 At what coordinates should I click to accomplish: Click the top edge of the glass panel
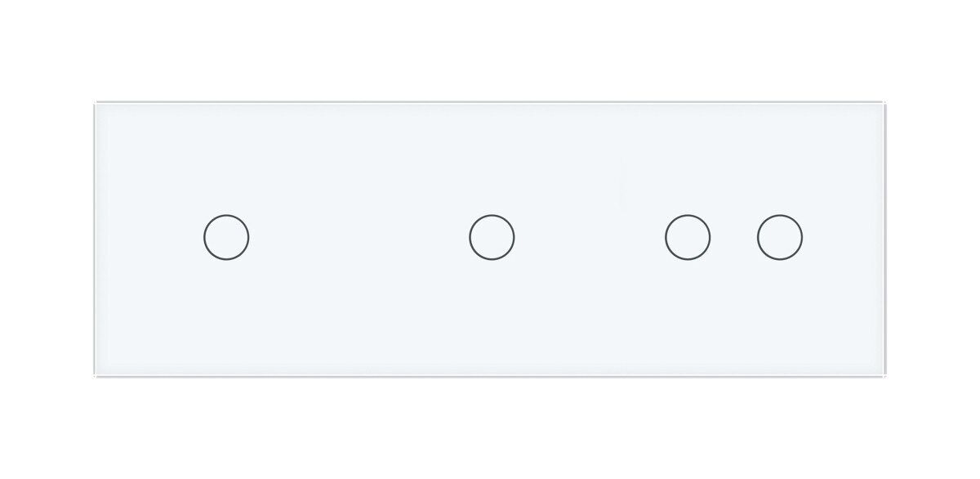click(491, 102)
